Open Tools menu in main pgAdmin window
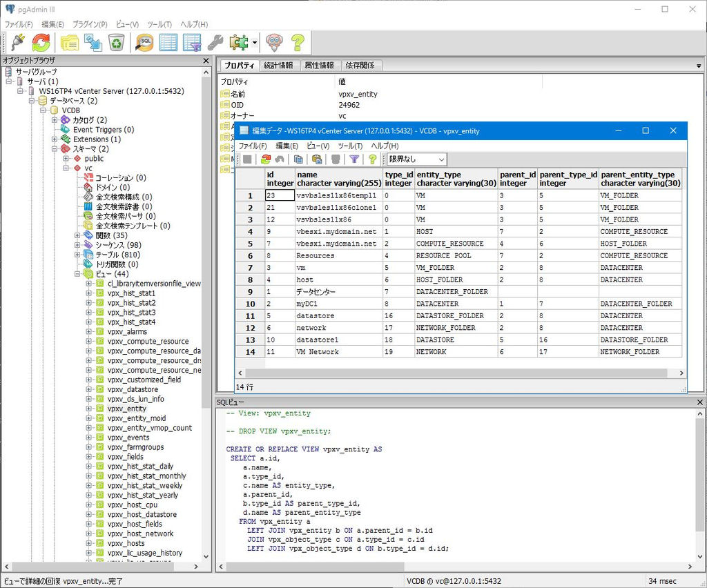This screenshot has height=588, width=707. [x=159, y=24]
